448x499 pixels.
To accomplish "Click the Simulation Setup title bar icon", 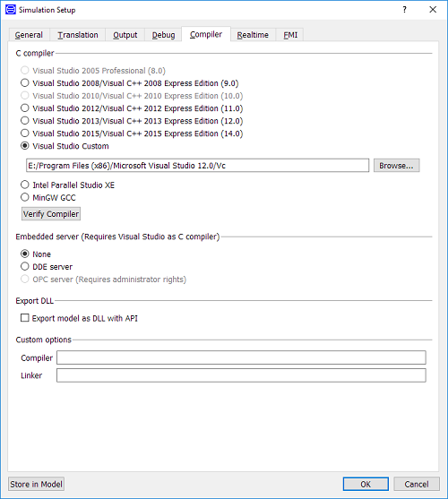I will click(x=11, y=10).
